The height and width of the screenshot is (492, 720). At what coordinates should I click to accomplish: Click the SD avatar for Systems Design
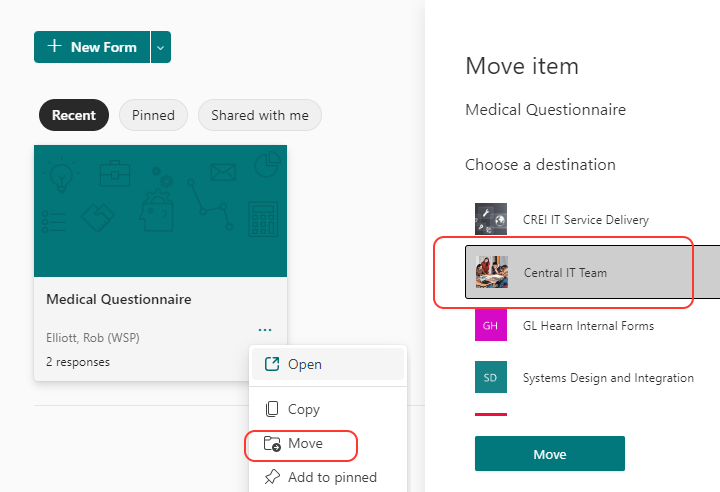[491, 377]
